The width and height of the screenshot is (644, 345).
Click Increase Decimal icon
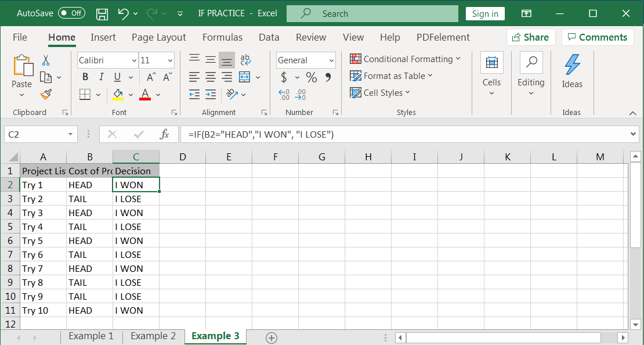pos(284,95)
